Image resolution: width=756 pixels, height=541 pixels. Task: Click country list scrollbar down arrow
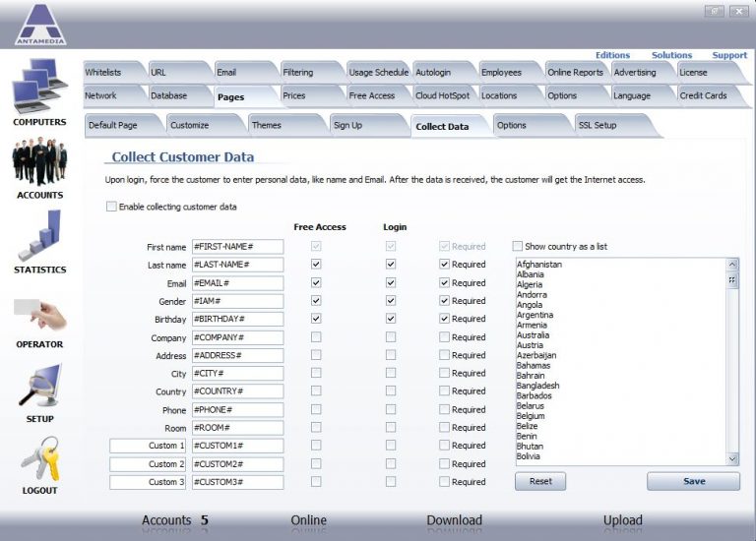click(732, 459)
